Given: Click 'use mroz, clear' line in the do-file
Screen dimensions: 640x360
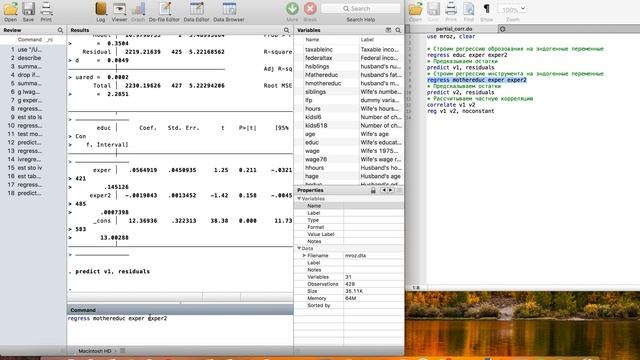Looking at the screenshot, I should (451, 36).
